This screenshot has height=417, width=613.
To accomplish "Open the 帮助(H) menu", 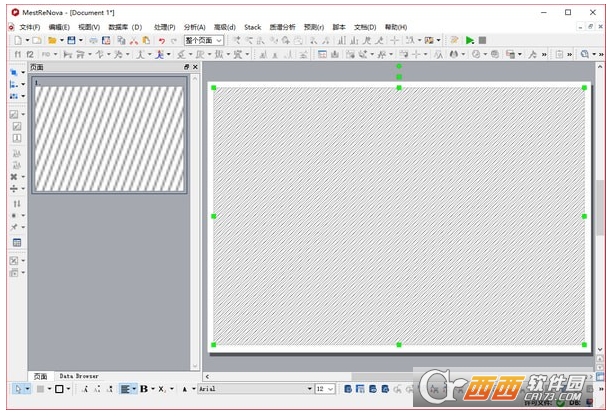I will coord(396,27).
